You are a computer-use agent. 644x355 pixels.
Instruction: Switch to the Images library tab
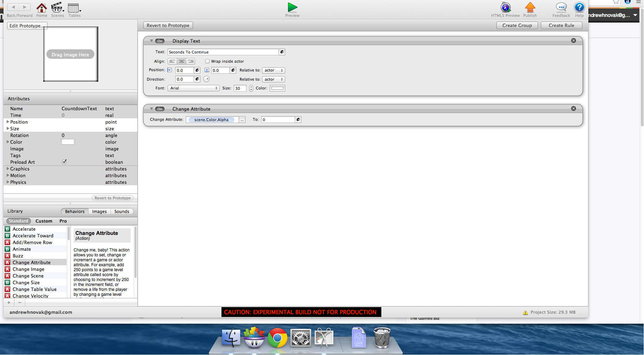(99, 211)
